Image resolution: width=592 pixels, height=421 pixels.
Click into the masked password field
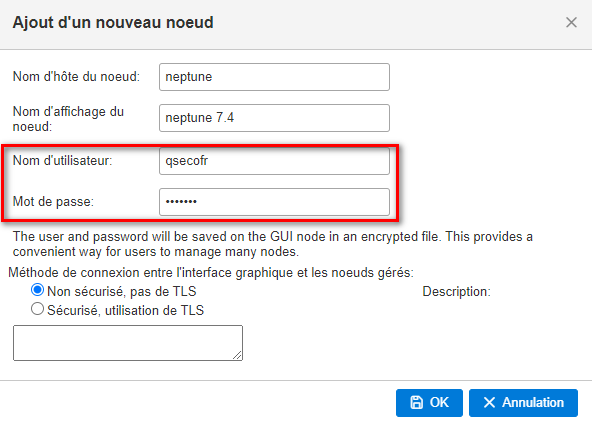274,202
